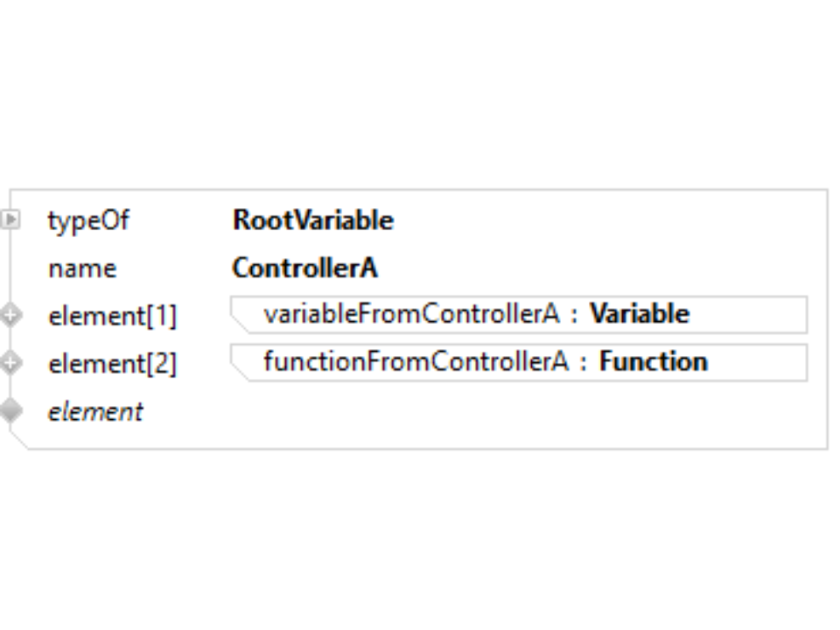The height and width of the screenshot is (630, 840).
Task: Select the italic element placeholder label
Action: pos(95,411)
